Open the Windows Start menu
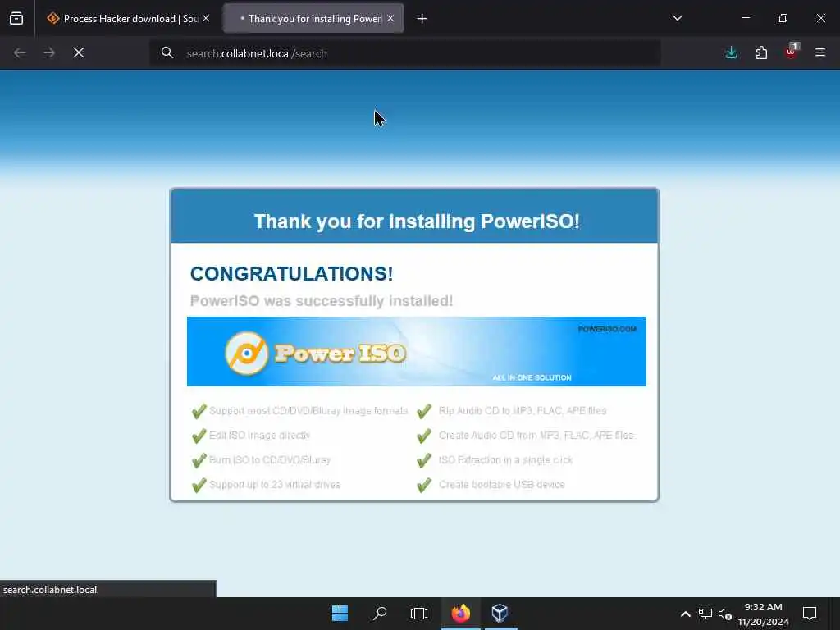This screenshot has height=630, width=840. 340,613
